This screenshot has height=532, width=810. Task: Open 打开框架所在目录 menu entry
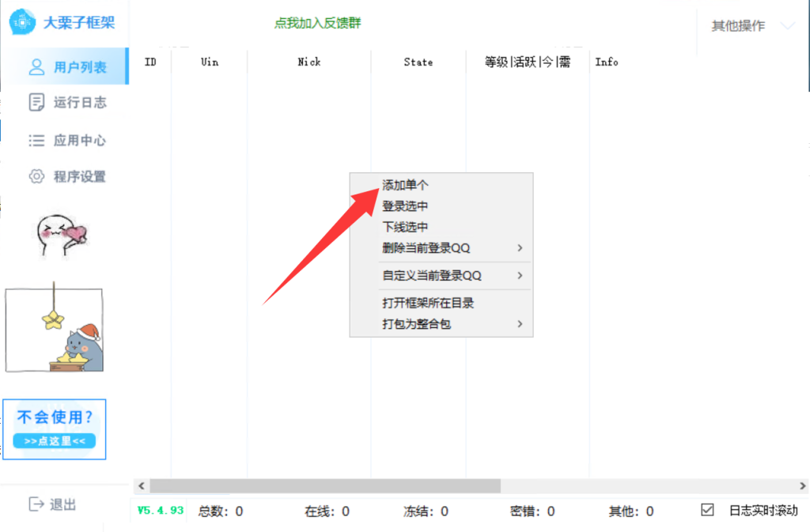pos(428,303)
